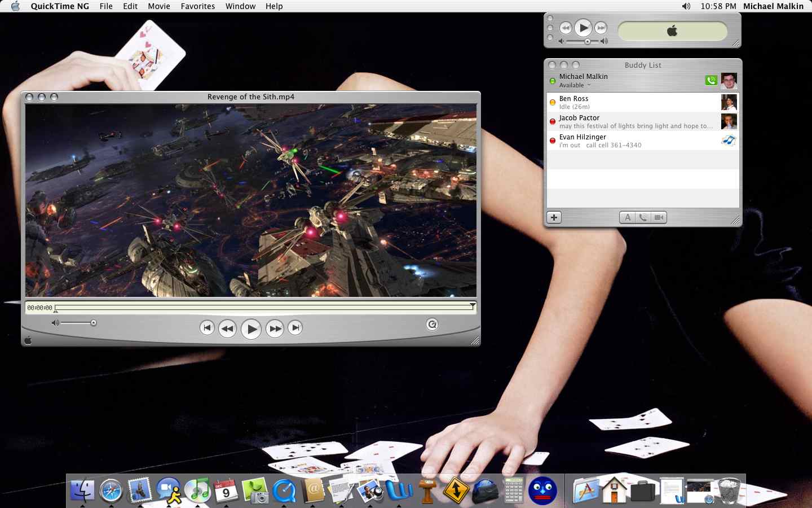The height and width of the screenshot is (508, 812).
Task: Click the end marker on the movie timeline
Action: (473, 305)
